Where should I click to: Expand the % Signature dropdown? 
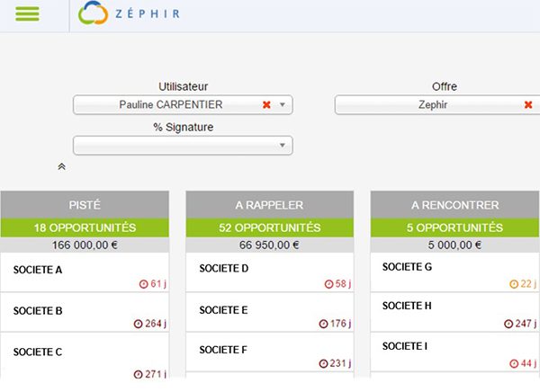(x=283, y=146)
